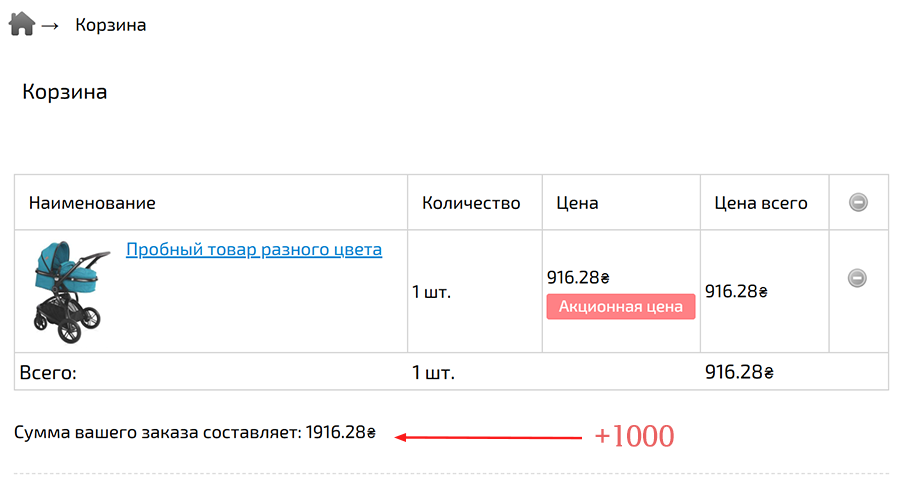Click the breadcrumb arrow separator
The image size is (900, 485).
click(x=50, y=25)
